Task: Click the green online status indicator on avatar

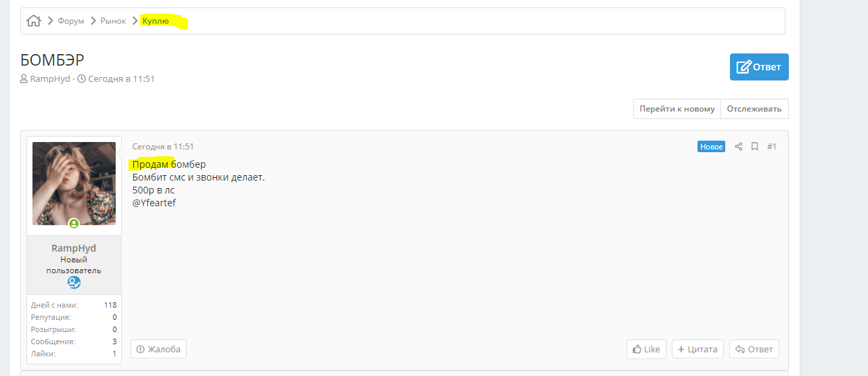Action: click(x=74, y=223)
